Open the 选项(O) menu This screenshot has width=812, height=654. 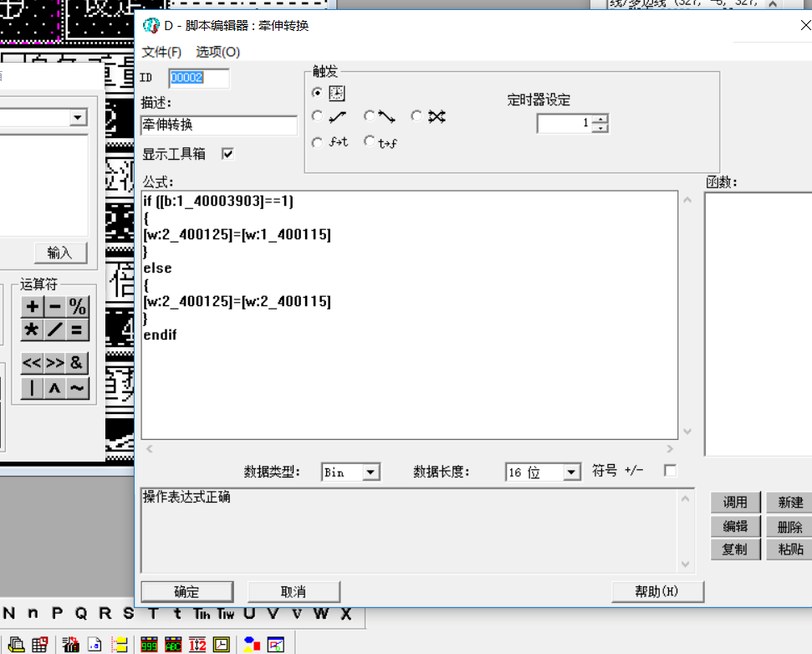217,52
